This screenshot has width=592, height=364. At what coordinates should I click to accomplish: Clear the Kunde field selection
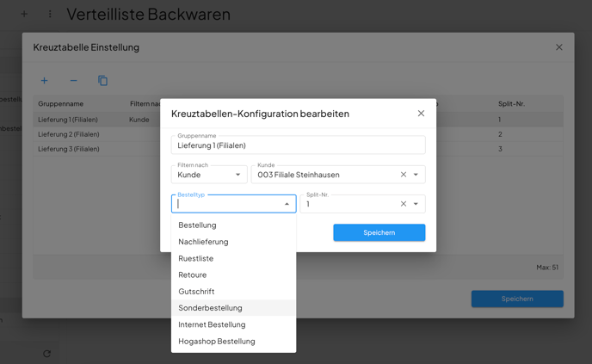pyautogui.click(x=404, y=175)
